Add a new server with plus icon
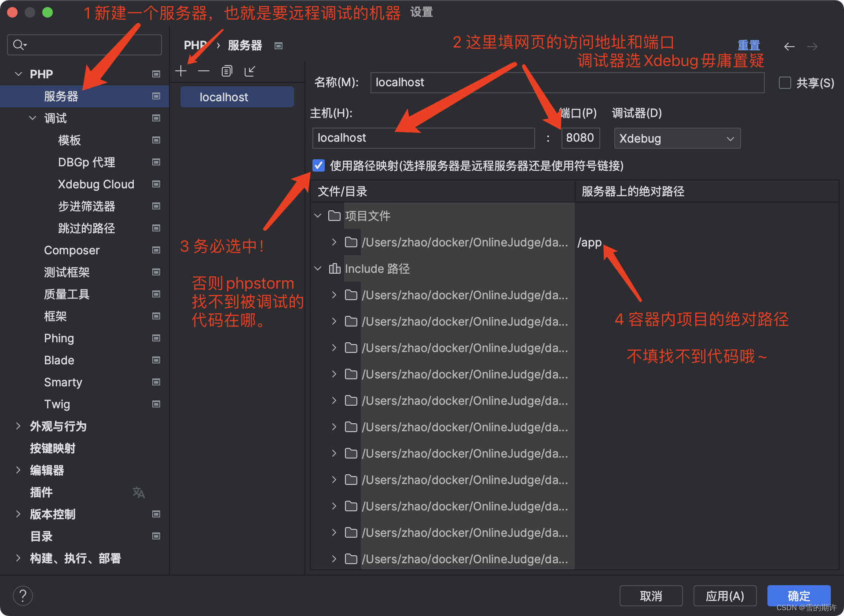 tap(181, 71)
